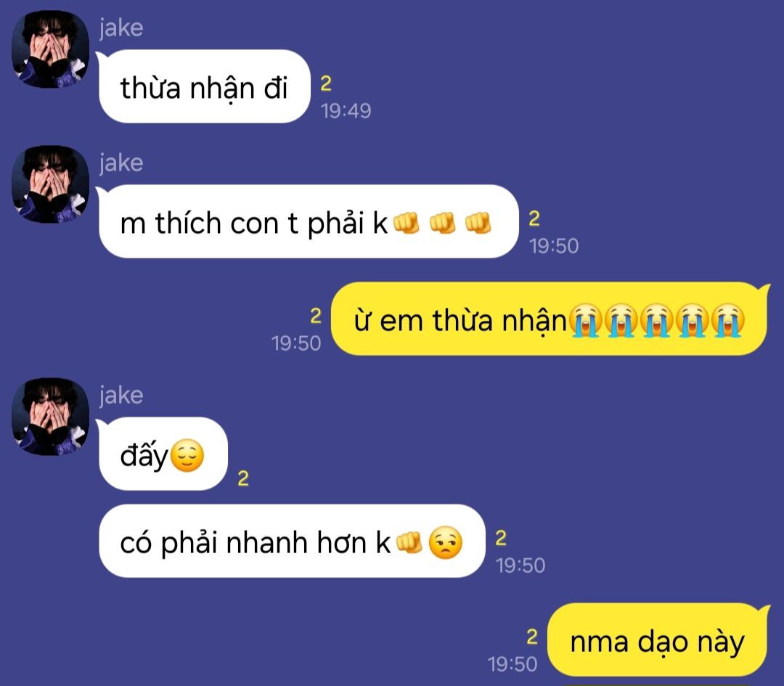The image size is (784, 686).
Task: Tap the unread count 2 next to "thừa nhận đi"
Action: click(x=326, y=83)
